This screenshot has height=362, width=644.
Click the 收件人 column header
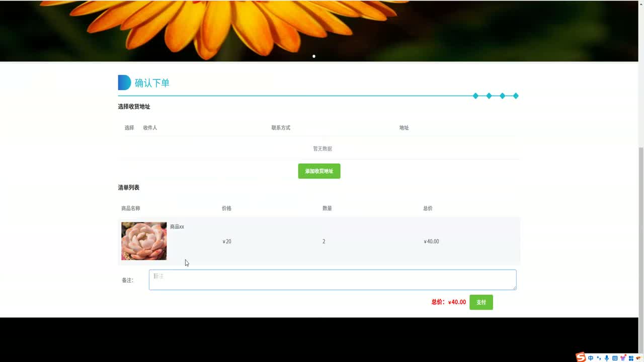[150, 128]
